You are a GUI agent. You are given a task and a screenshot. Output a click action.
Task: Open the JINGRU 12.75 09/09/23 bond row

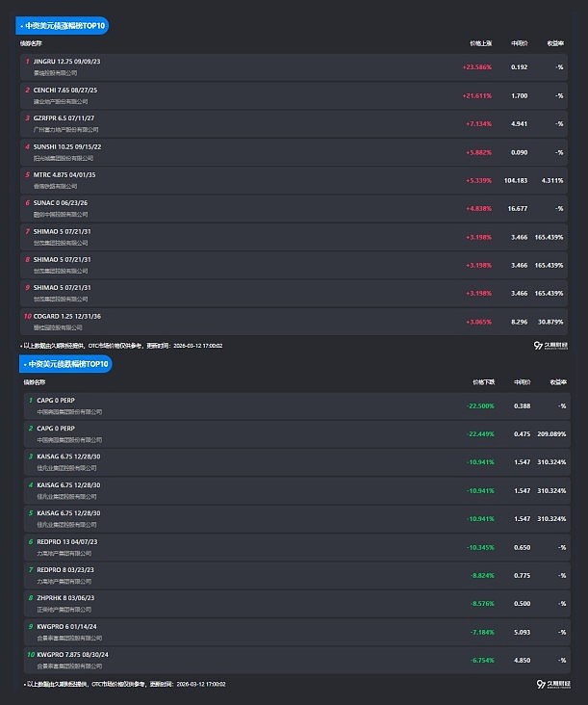(x=66, y=62)
